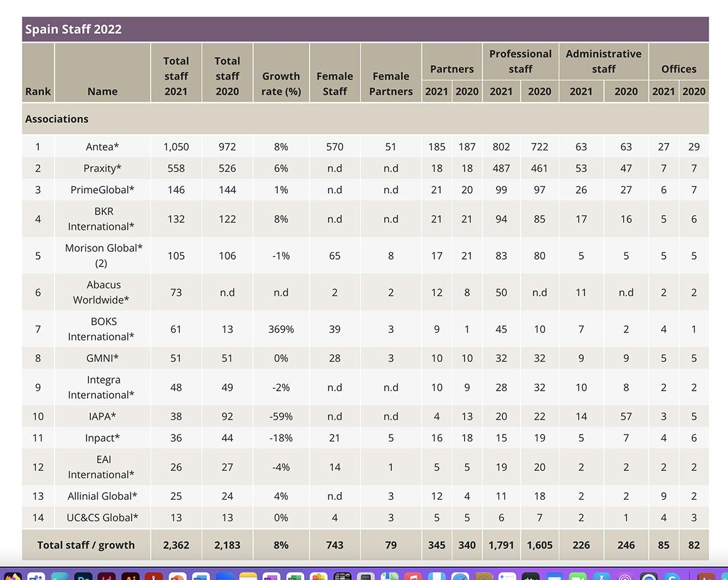This screenshot has width=728, height=580.
Task: Click BOKS International's female staff '39'
Action: click(335, 329)
